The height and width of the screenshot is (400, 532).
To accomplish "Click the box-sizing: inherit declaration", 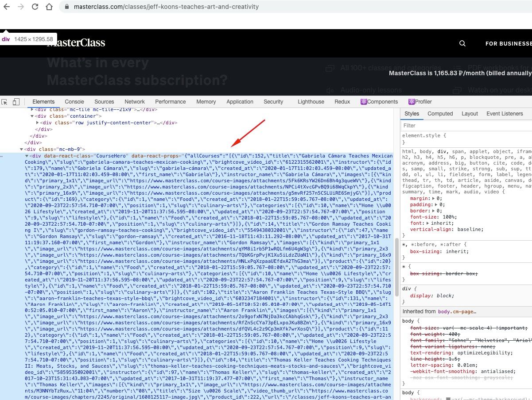I will [439, 251].
